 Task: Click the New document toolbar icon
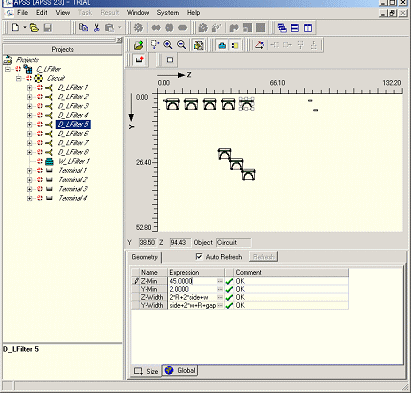coord(15,28)
